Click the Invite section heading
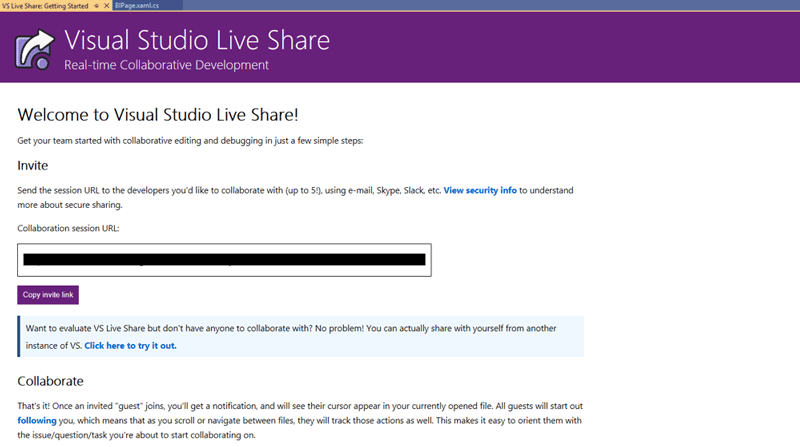 (x=33, y=165)
